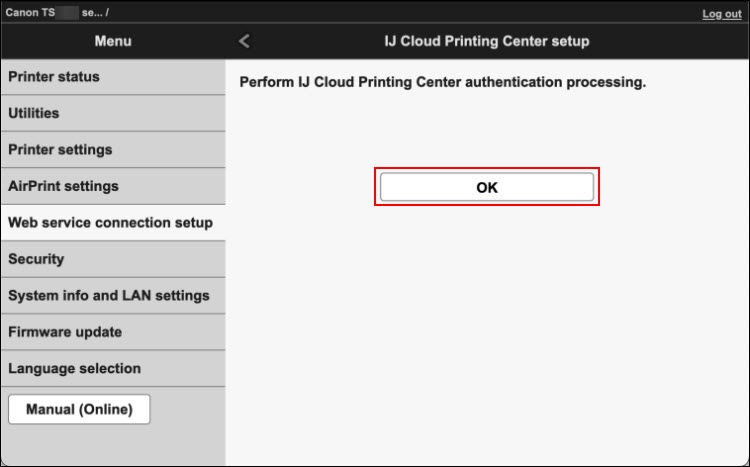The height and width of the screenshot is (467, 750).
Task: Click the back arrow in the header
Action: pyautogui.click(x=245, y=41)
